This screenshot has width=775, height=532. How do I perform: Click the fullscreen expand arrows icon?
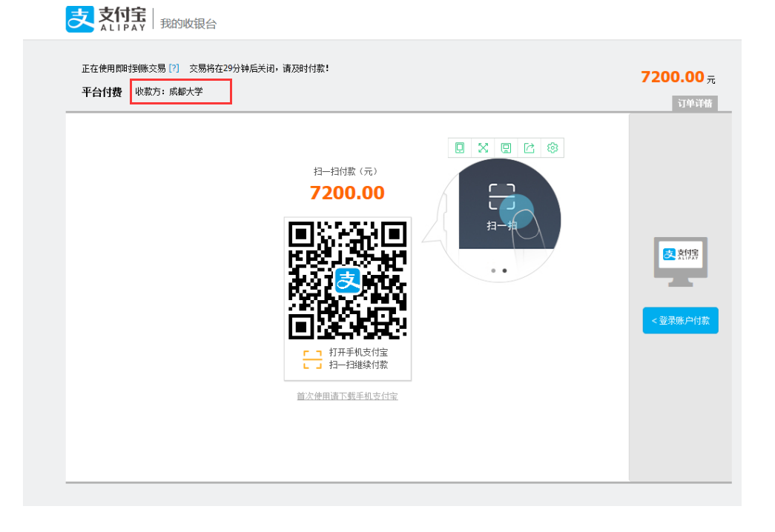483,147
